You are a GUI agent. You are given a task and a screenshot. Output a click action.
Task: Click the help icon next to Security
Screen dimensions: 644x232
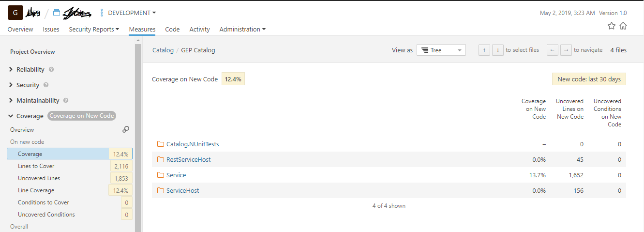(46, 85)
